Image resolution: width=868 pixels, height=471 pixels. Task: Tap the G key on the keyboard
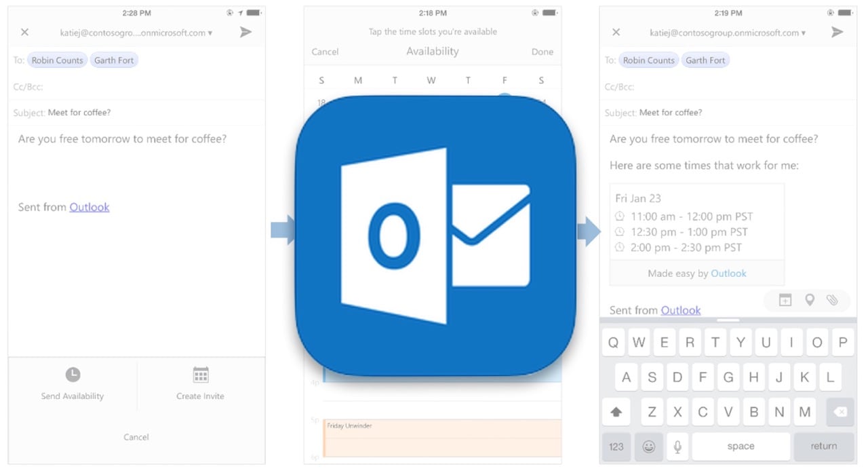[728, 377]
